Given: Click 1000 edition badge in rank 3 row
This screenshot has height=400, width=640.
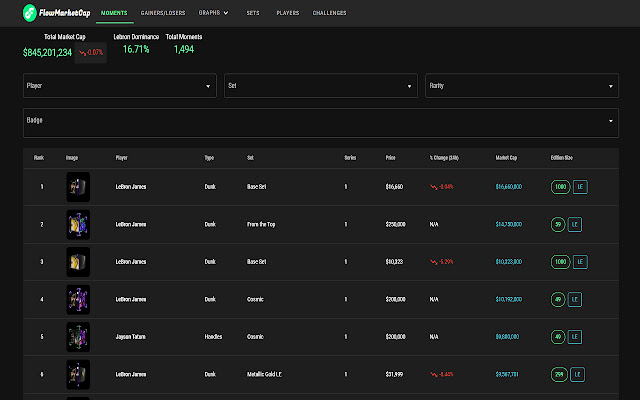Looking at the screenshot, I should 560,262.
